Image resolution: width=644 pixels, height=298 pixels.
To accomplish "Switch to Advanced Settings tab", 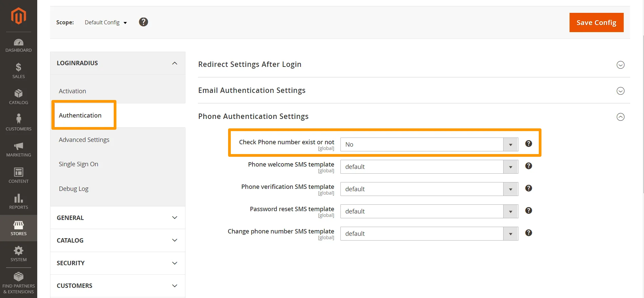I will pos(84,140).
